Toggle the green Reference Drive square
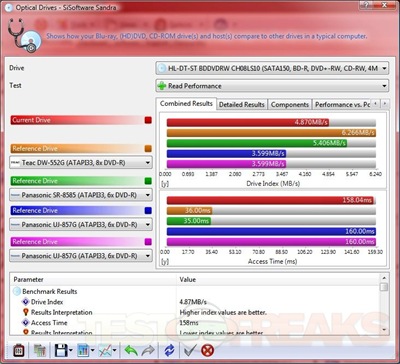The image size is (400, 364). pos(148,181)
